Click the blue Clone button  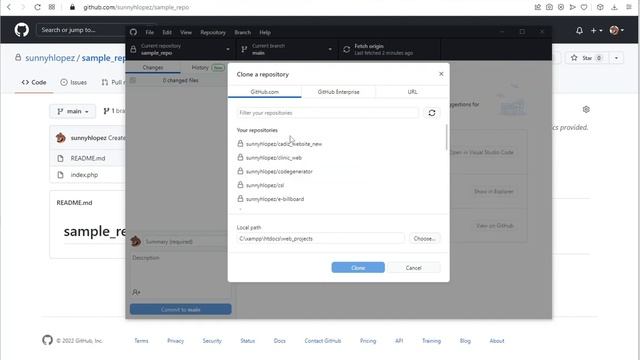[358, 268]
